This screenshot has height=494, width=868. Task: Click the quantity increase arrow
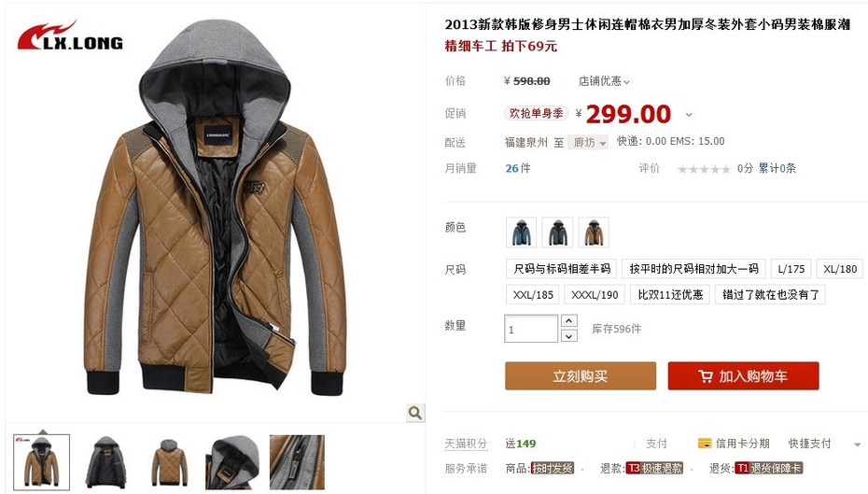point(569,320)
